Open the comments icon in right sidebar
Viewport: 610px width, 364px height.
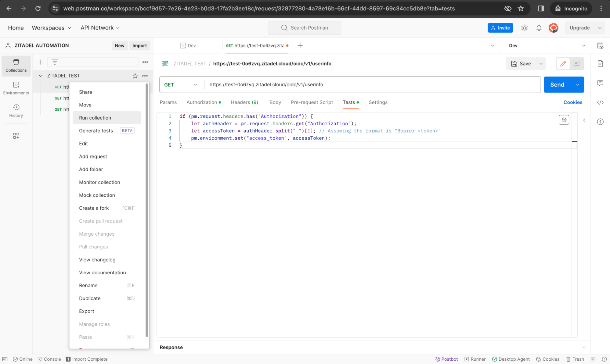pyautogui.click(x=600, y=83)
